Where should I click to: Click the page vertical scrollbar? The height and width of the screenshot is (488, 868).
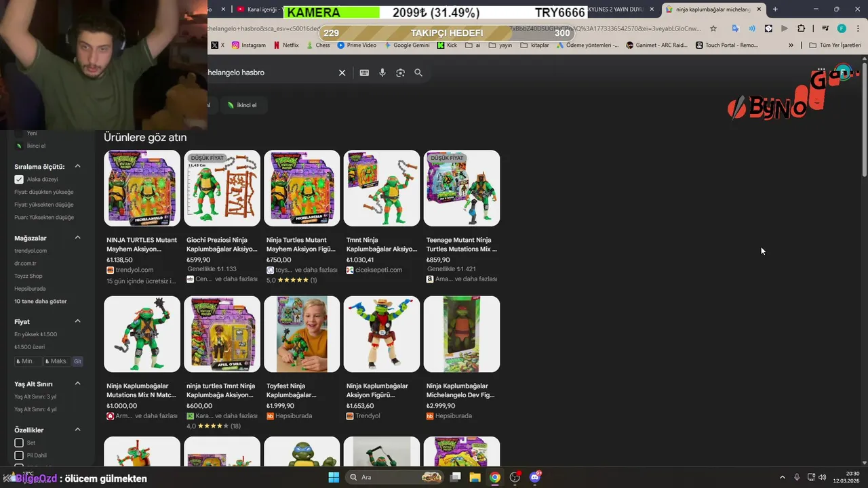point(864,119)
